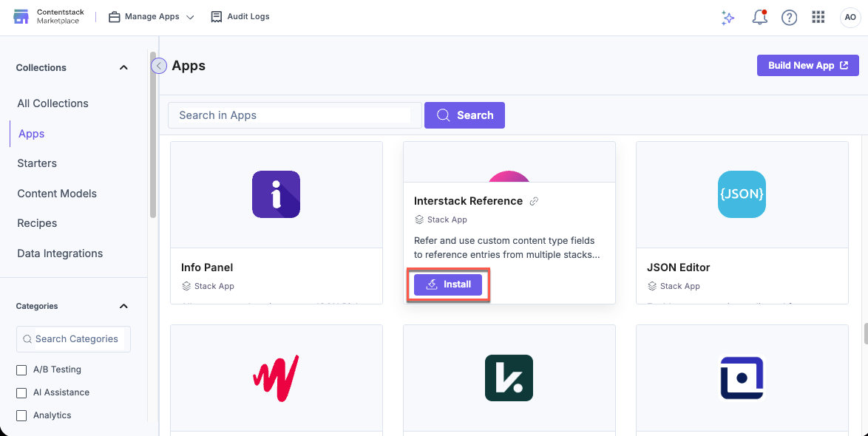868x436 pixels.
Task: Check the Analytics category
Action: click(21, 415)
